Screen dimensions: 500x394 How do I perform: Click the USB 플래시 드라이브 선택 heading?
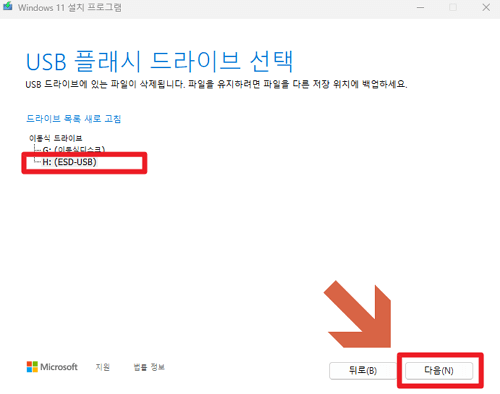(x=160, y=61)
